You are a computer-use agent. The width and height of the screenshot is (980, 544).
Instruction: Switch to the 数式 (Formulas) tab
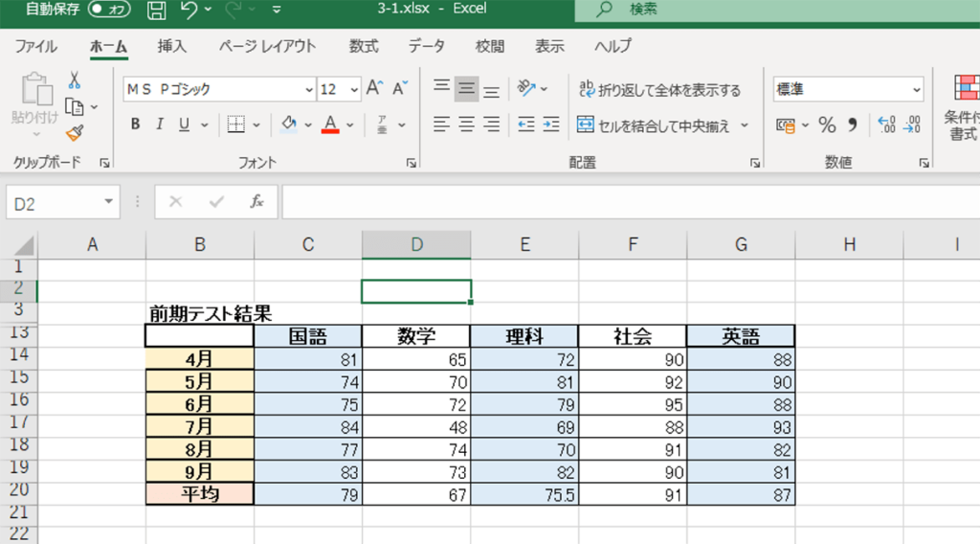point(364,46)
